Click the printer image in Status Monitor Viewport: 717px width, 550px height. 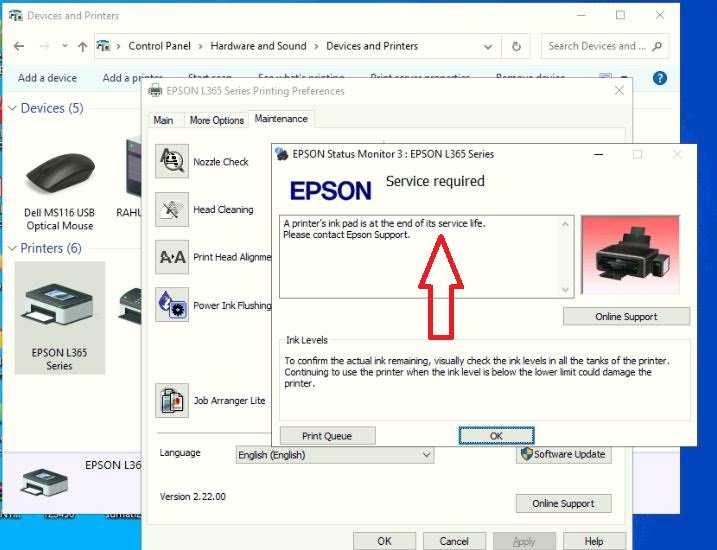coord(630,254)
